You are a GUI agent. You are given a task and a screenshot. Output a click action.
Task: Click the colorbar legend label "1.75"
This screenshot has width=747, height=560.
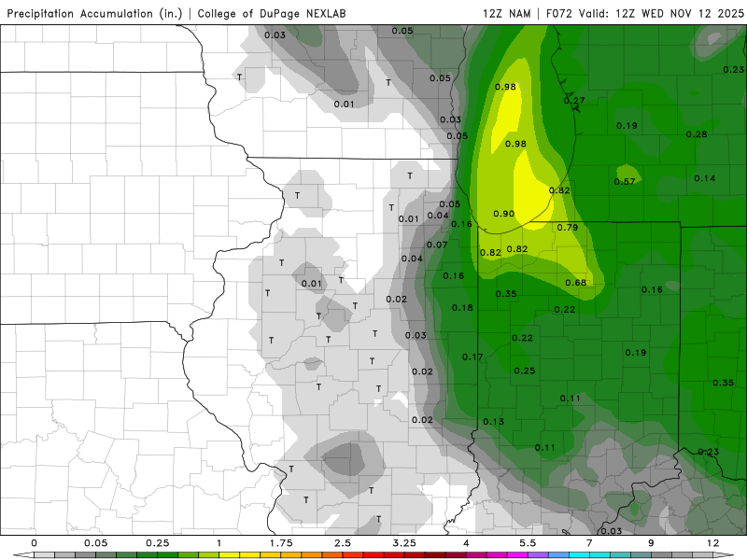tap(281, 543)
